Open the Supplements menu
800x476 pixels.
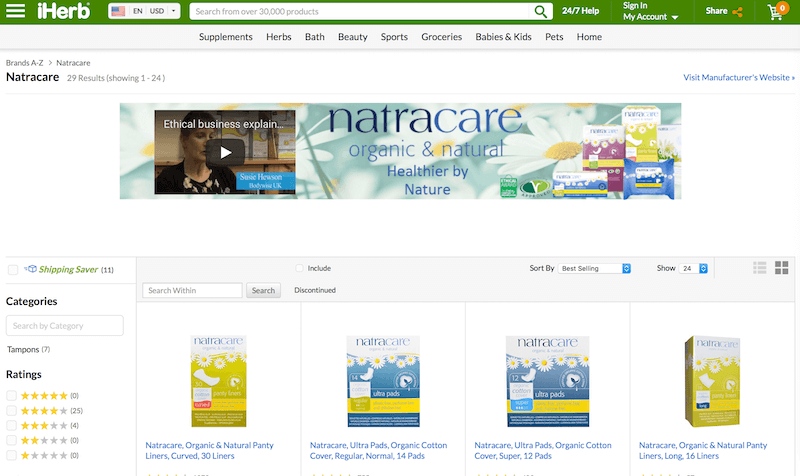click(226, 37)
